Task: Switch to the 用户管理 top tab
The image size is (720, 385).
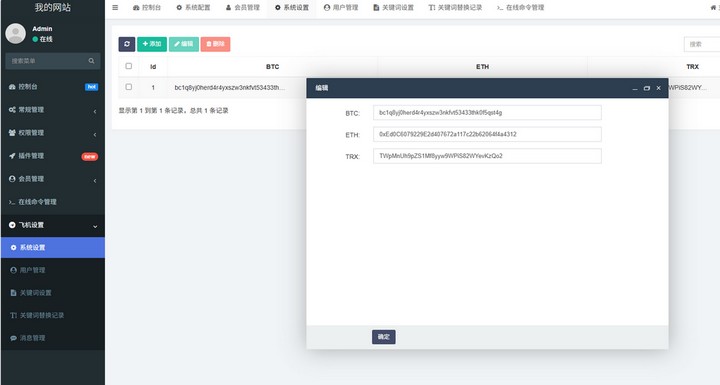Action: point(341,8)
